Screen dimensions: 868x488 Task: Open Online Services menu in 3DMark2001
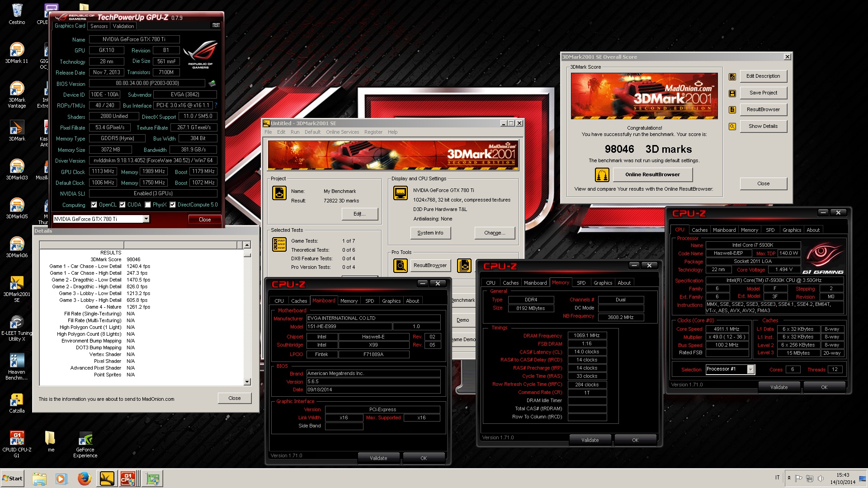pyautogui.click(x=342, y=132)
